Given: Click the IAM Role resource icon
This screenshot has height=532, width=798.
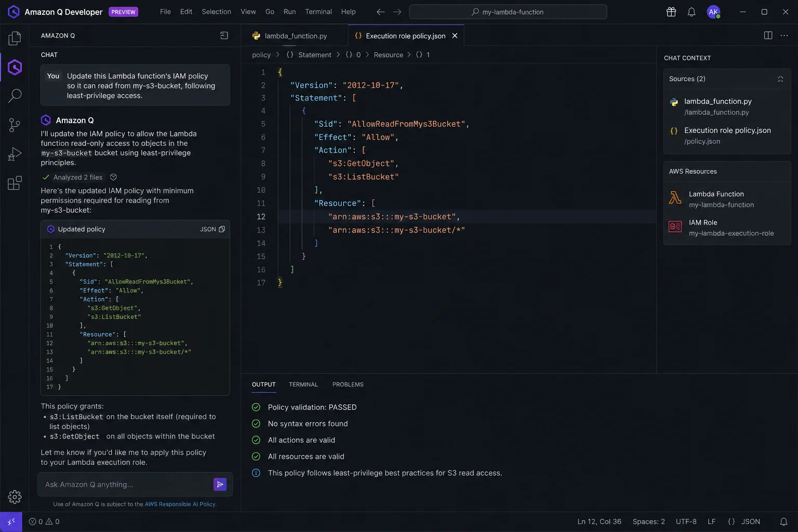Looking at the screenshot, I should click(x=675, y=227).
